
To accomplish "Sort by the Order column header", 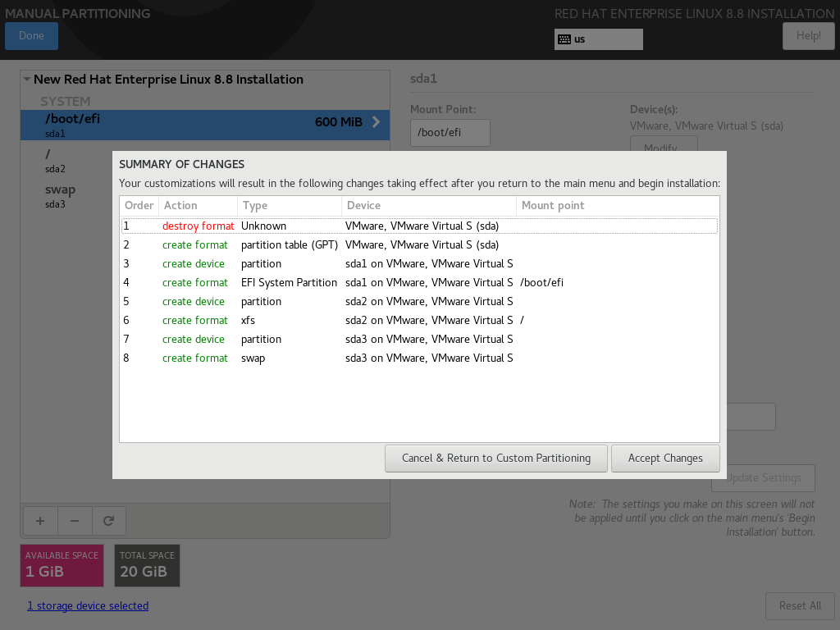I will (x=139, y=206).
